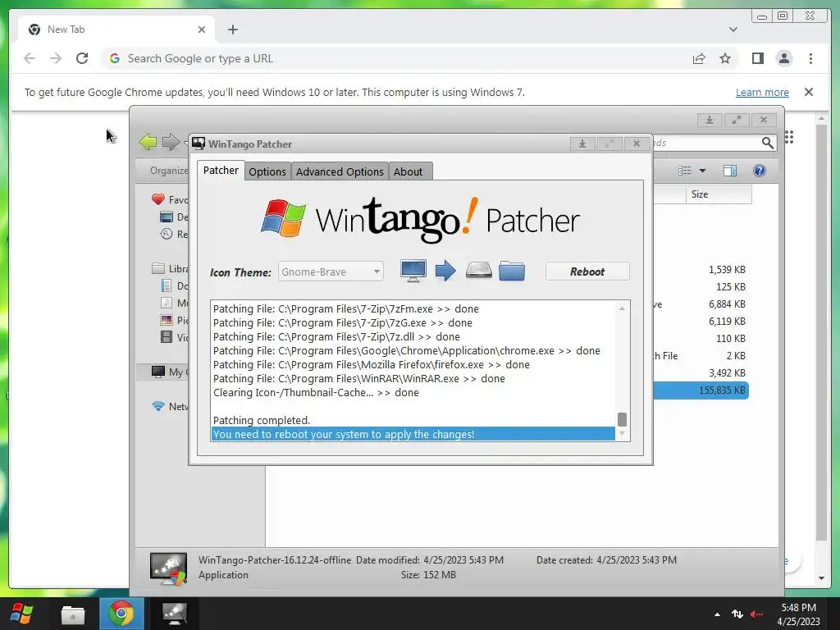Select My Computer in Explorer sidebar
Viewport: 840px width, 630px height.
[x=171, y=372]
